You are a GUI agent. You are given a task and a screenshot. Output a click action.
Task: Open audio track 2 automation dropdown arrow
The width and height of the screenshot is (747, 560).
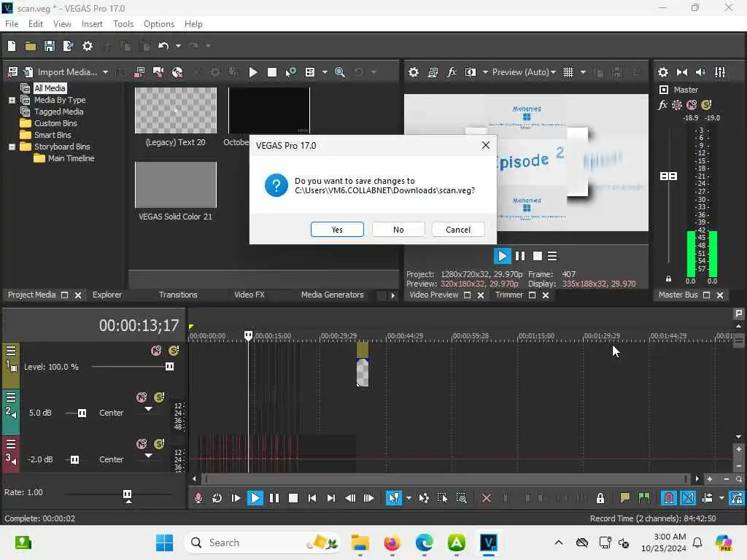(149, 409)
